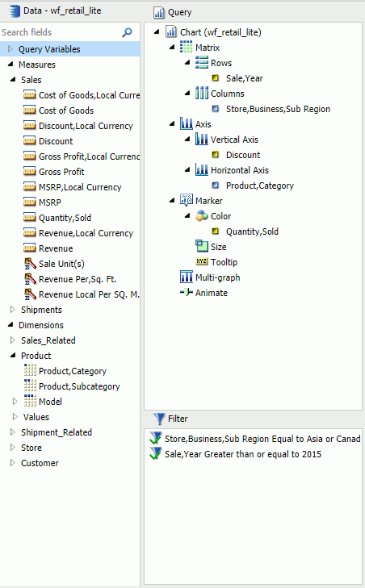Select Revenue,Local Currency field

(x=86, y=233)
